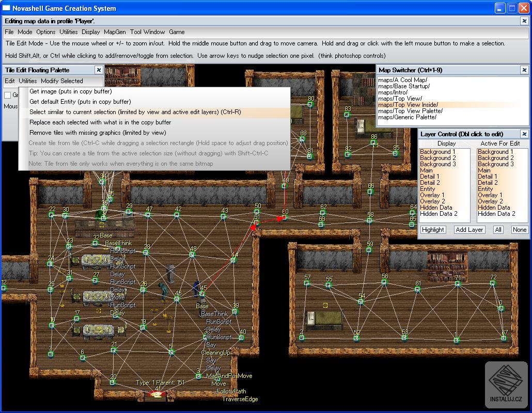Screen dimensions: 532x413
Task: Select path node 54 in right room
Action: point(361,301)
